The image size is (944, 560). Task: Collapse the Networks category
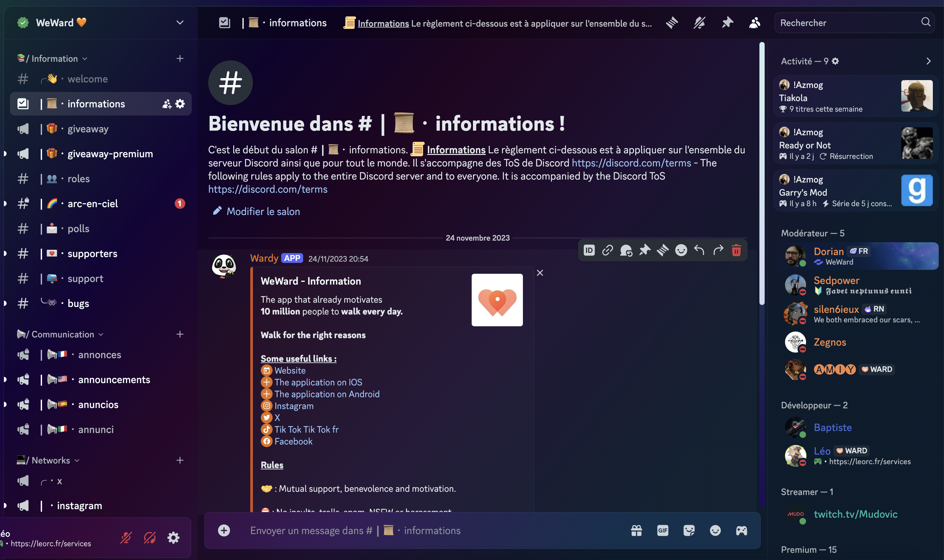48,461
